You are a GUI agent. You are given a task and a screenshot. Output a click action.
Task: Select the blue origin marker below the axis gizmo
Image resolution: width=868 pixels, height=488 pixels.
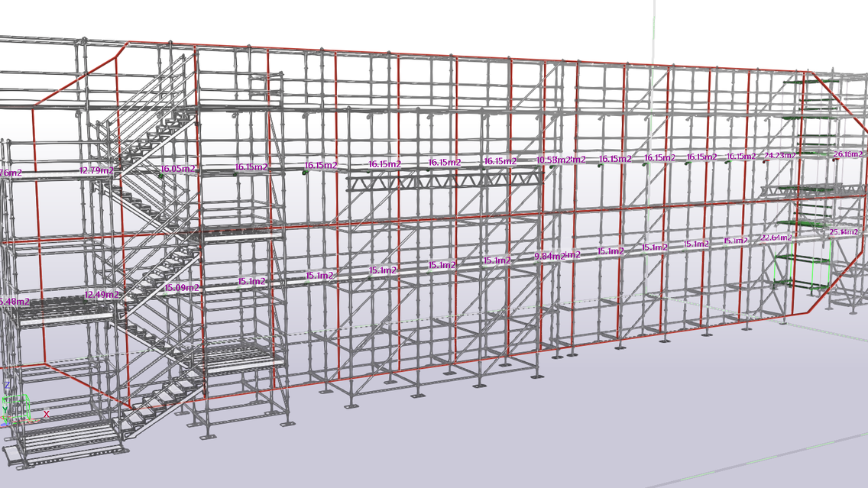point(5,425)
